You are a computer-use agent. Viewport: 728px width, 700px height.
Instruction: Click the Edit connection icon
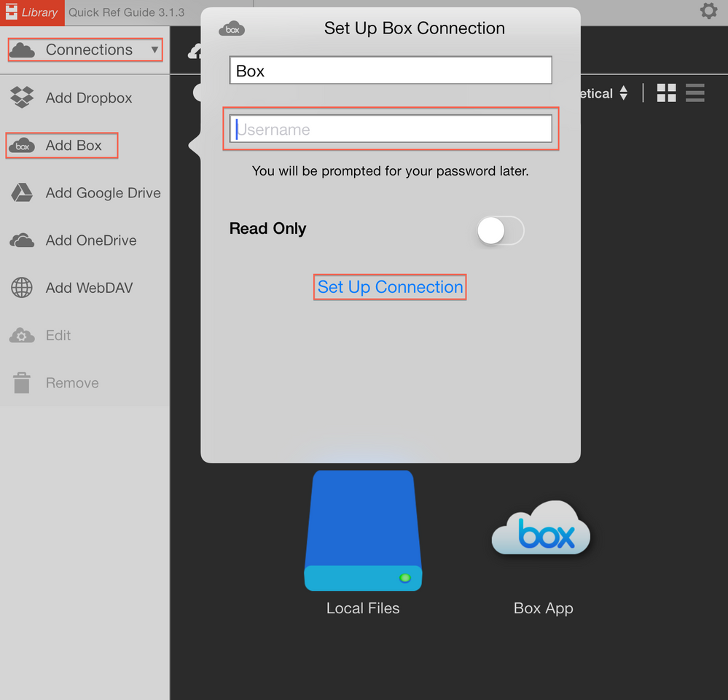click(x=21, y=335)
